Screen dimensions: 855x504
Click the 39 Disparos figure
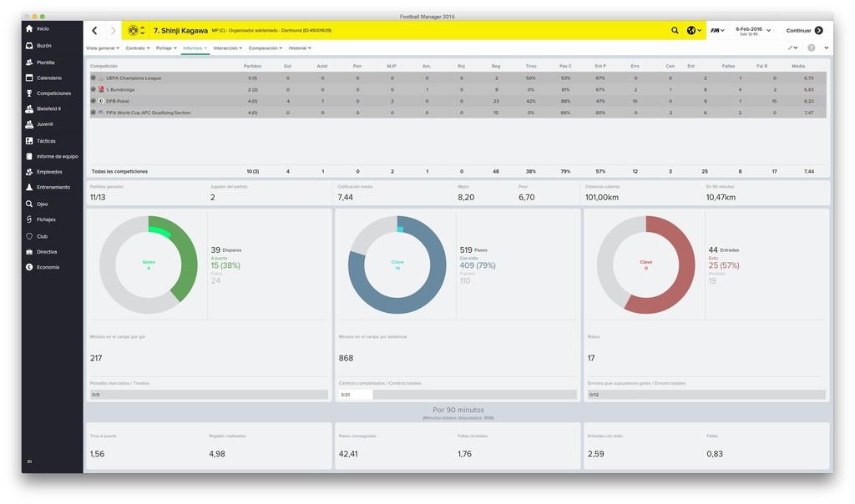[x=226, y=249]
